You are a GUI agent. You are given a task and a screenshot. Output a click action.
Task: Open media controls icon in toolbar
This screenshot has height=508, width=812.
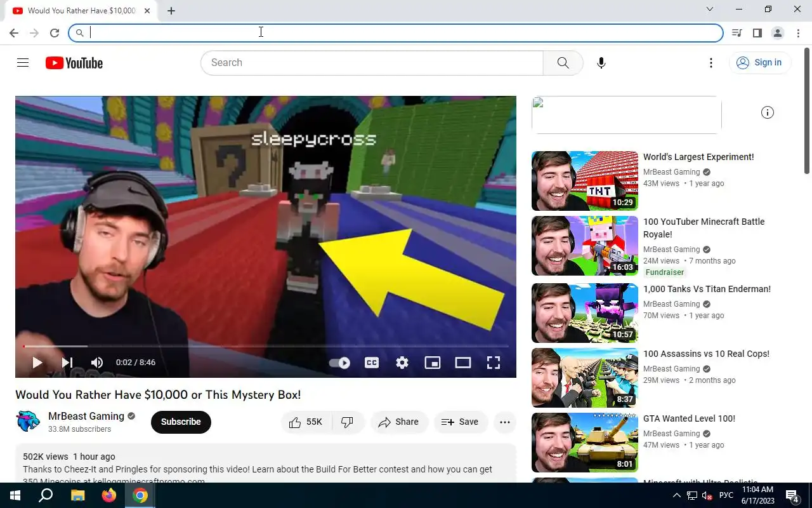[737, 33]
